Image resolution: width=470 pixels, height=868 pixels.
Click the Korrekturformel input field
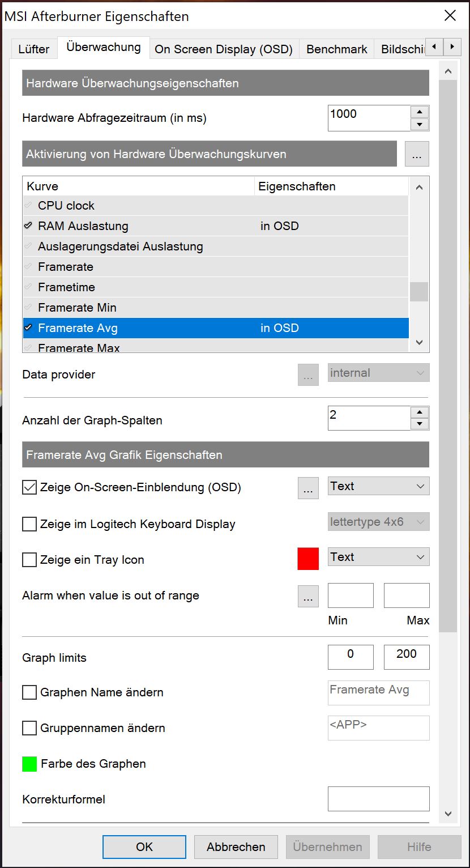click(x=378, y=799)
